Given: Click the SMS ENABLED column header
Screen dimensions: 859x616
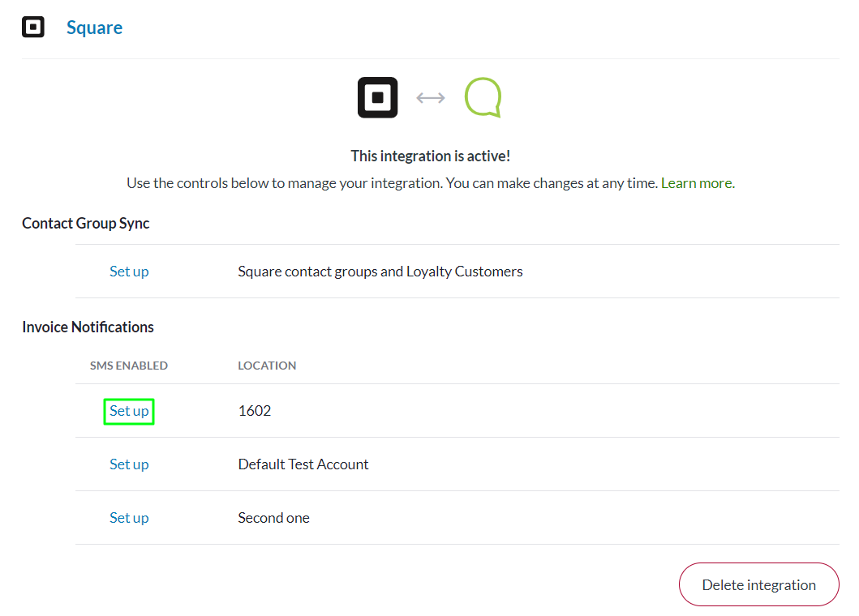Looking at the screenshot, I should pyautogui.click(x=128, y=366).
